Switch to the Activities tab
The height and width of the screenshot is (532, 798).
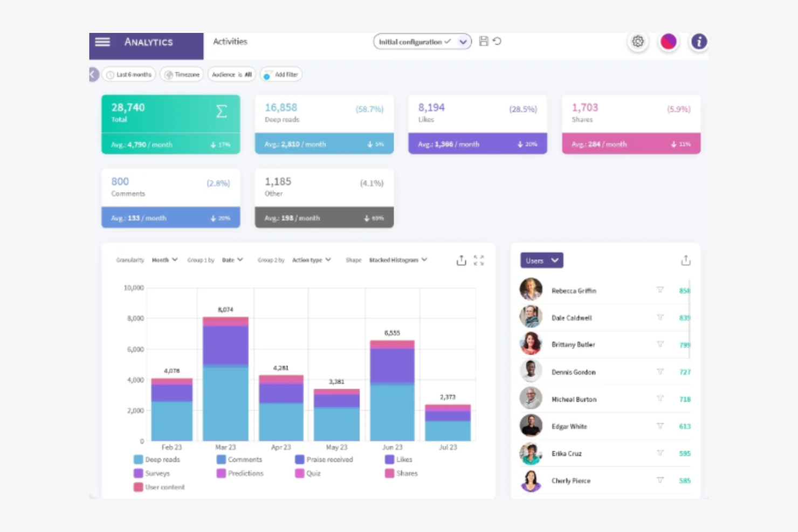click(230, 42)
